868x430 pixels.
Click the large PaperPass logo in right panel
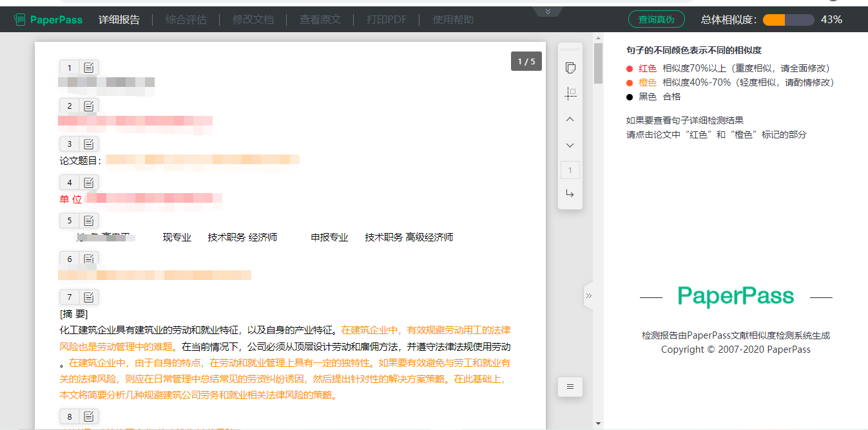[x=736, y=297]
